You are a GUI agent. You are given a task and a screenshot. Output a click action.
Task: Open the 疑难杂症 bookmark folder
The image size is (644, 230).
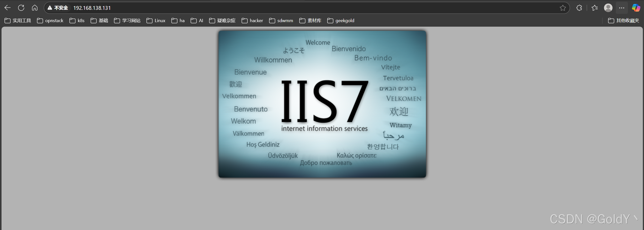222,21
